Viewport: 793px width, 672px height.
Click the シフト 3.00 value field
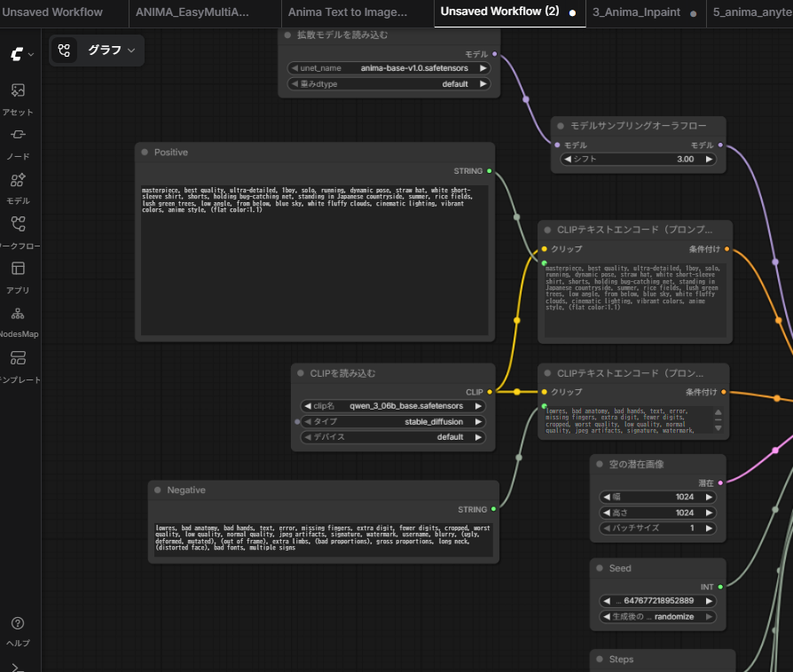639,160
